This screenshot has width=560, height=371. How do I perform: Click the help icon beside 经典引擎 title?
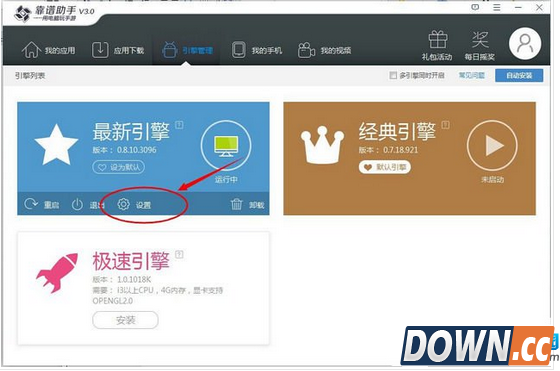(x=445, y=125)
